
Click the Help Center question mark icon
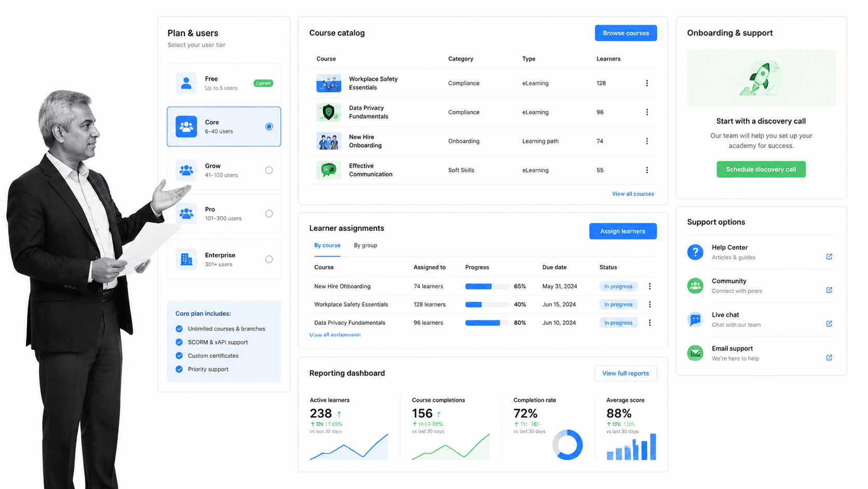coord(695,252)
